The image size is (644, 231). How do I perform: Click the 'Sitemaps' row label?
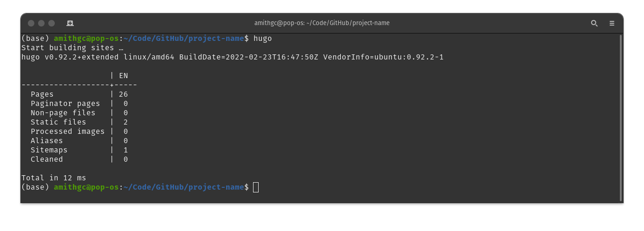tap(49, 150)
